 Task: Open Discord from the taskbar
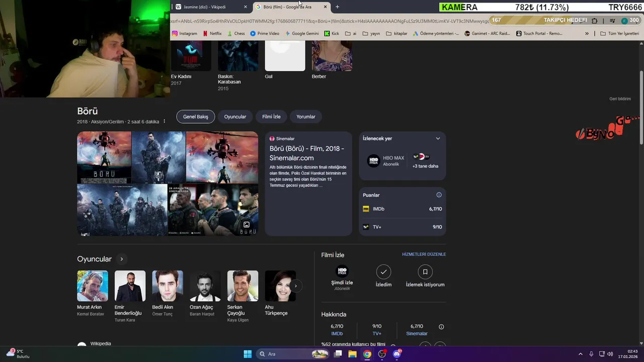[x=397, y=354]
